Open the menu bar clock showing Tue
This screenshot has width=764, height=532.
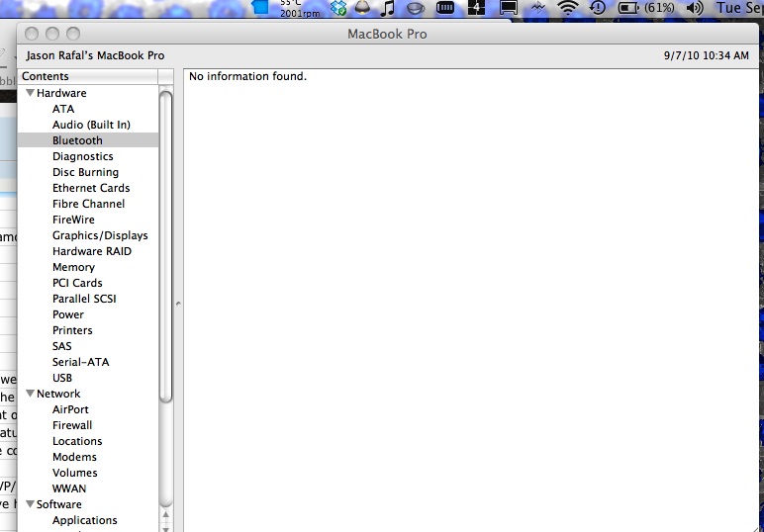pos(739,8)
